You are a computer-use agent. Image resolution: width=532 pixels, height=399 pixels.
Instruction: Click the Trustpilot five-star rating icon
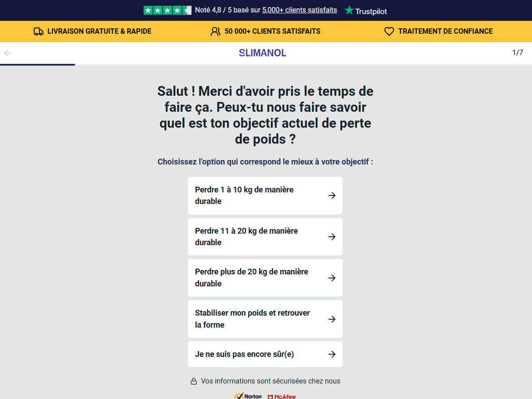click(x=168, y=10)
